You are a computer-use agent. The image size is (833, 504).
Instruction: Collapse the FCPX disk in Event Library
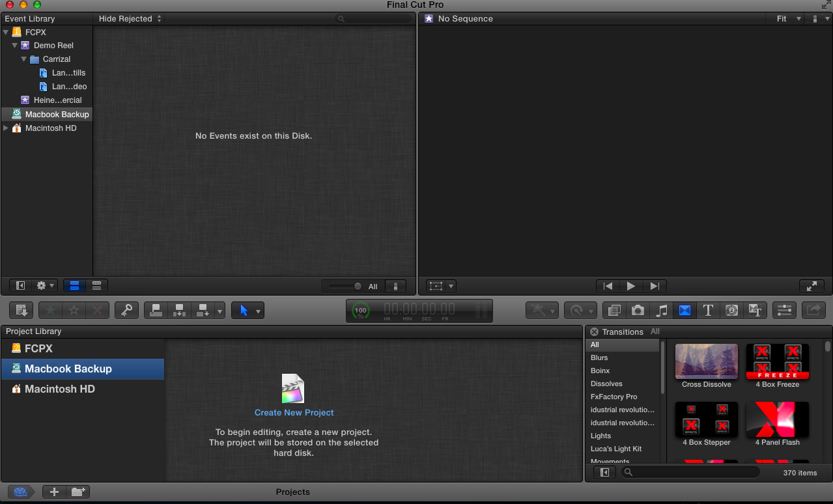pyautogui.click(x=6, y=32)
